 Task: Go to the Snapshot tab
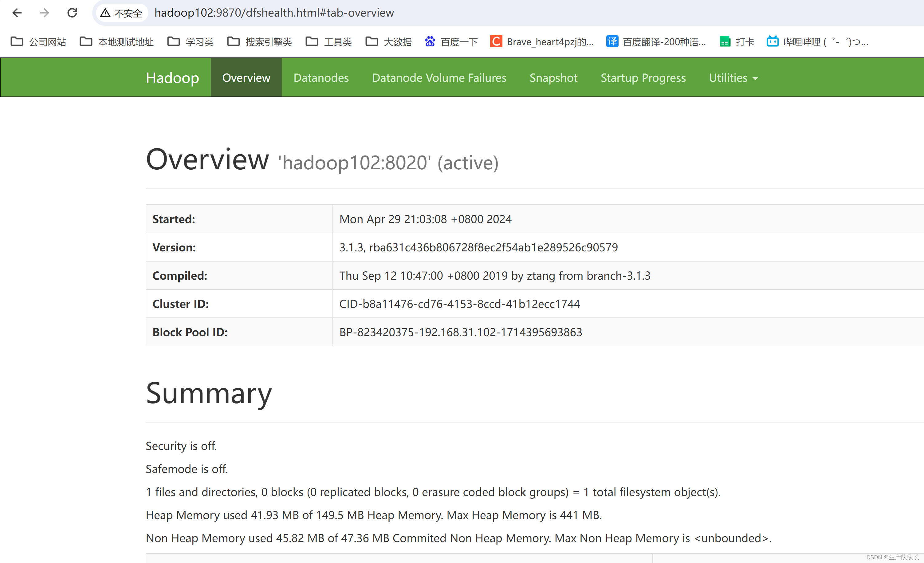coord(553,78)
